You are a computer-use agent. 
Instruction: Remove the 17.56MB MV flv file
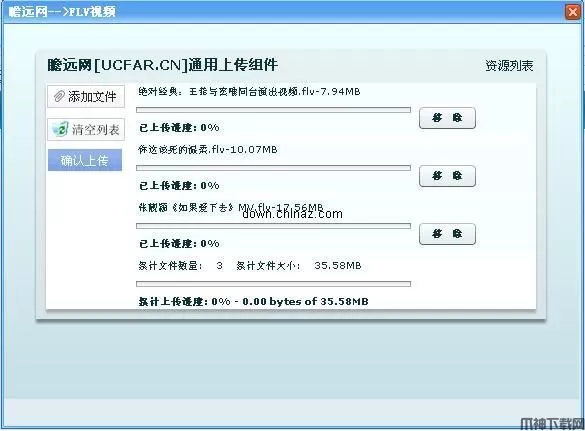(x=447, y=234)
